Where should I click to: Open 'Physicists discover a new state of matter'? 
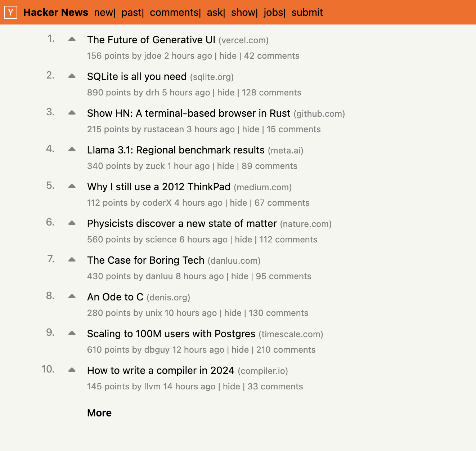pyautogui.click(x=182, y=223)
